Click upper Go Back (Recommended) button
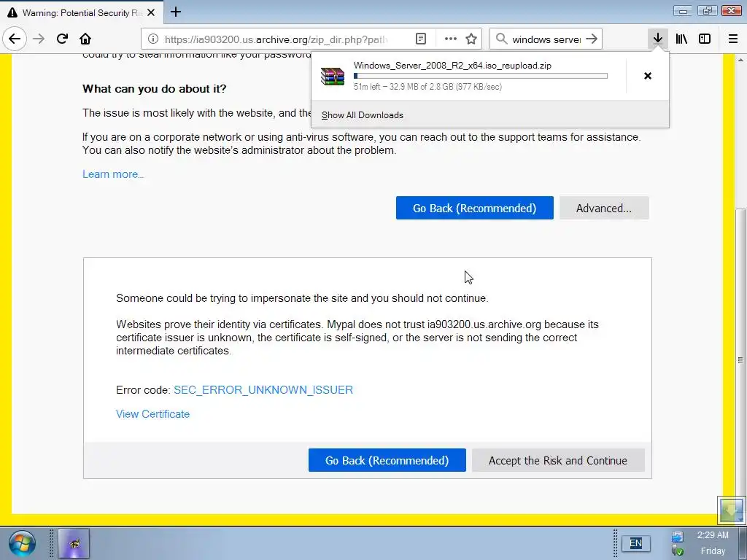The width and height of the screenshot is (747, 560). pos(474,208)
